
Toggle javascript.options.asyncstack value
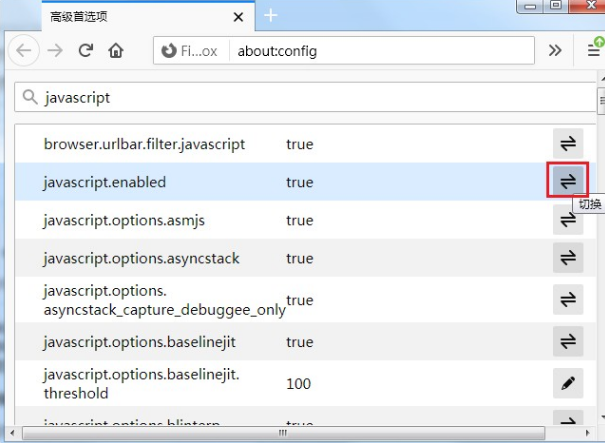click(x=568, y=258)
